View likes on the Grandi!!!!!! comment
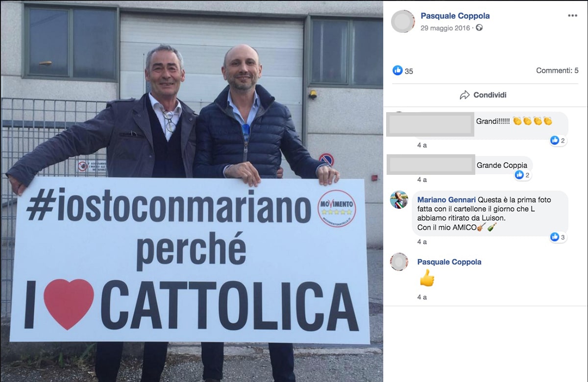588x382 pixels. point(558,141)
